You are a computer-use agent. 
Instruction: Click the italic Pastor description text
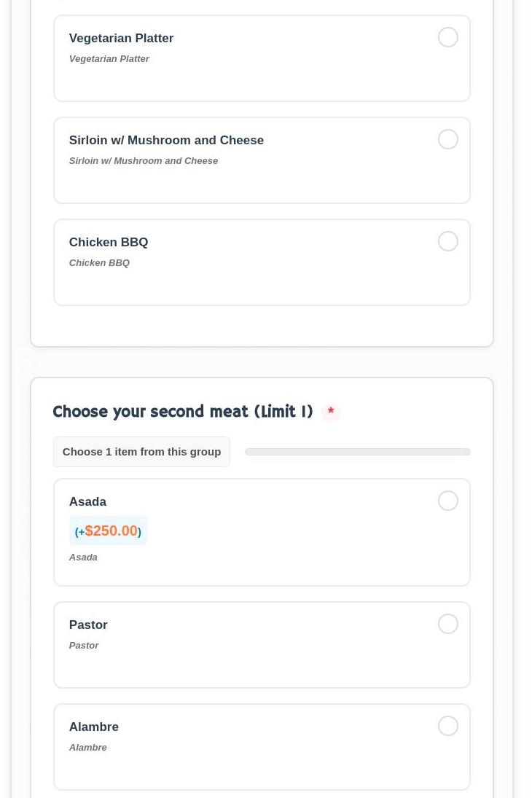coord(84,645)
